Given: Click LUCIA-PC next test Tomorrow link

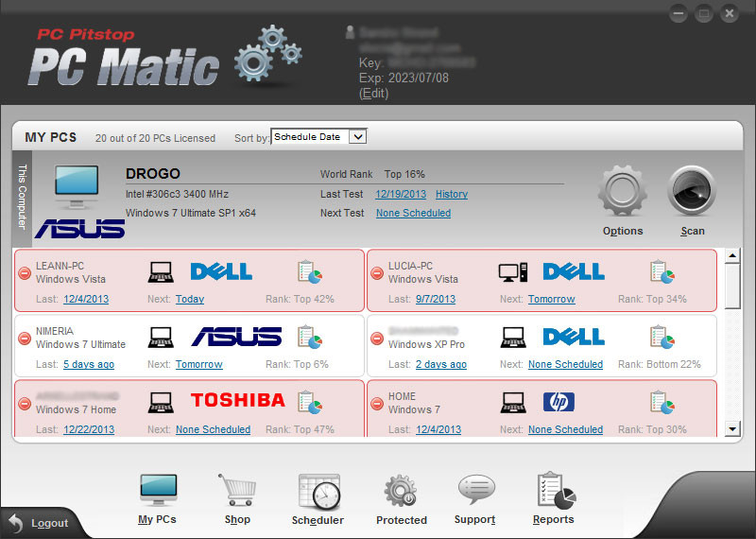Looking at the screenshot, I should pyautogui.click(x=552, y=299).
